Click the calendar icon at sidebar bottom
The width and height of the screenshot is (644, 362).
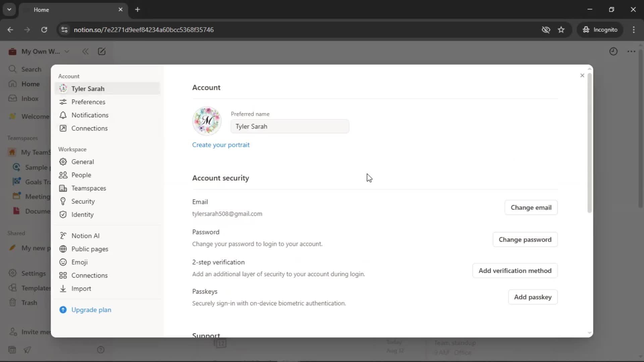click(12, 350)
